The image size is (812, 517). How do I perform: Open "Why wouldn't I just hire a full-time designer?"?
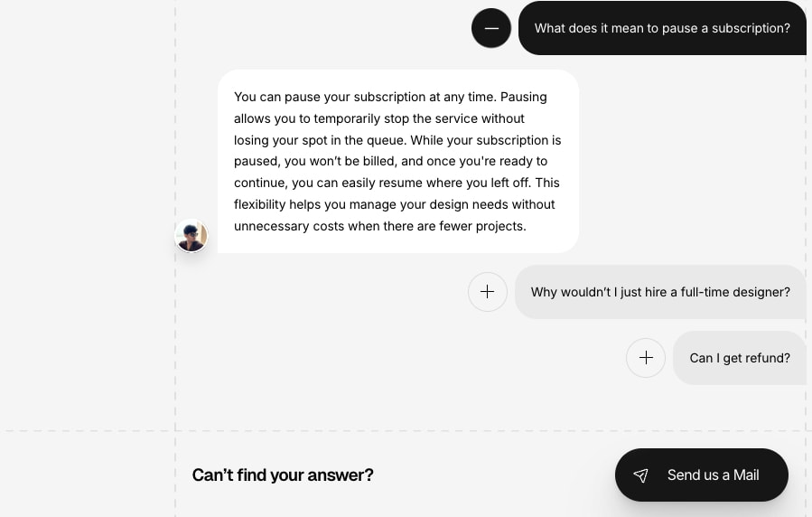tap(660, 292)
